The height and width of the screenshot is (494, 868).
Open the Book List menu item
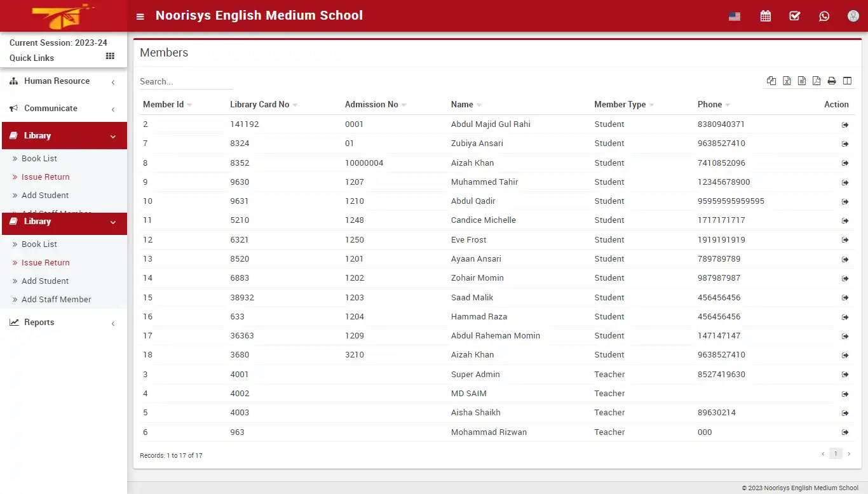coord(39,244)
